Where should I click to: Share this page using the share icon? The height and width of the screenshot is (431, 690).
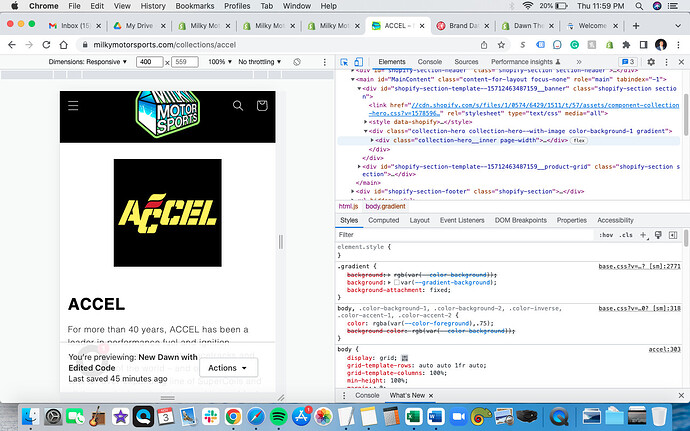click(484, 45)
